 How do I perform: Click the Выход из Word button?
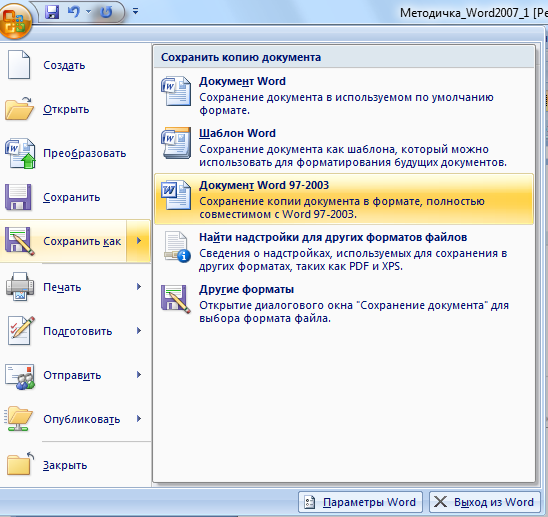coord(485,502)
